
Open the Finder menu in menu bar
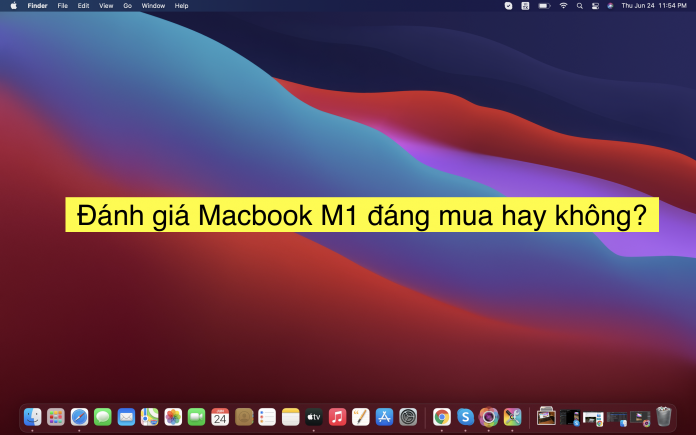[x=37, y=6]
